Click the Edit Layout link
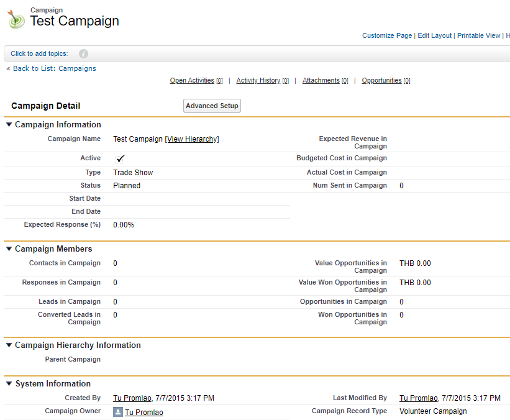The height and width of the screenshot is (420, 510). point(434,36)
